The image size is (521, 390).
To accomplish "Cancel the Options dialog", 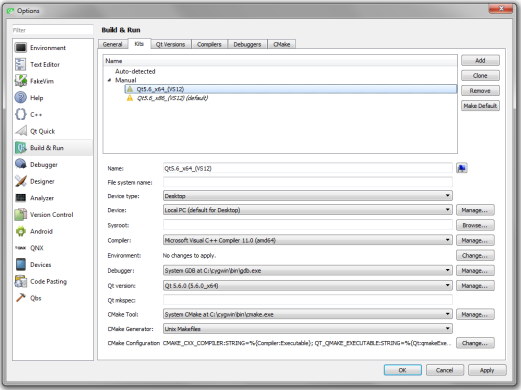I will click(x=445, y=370).
